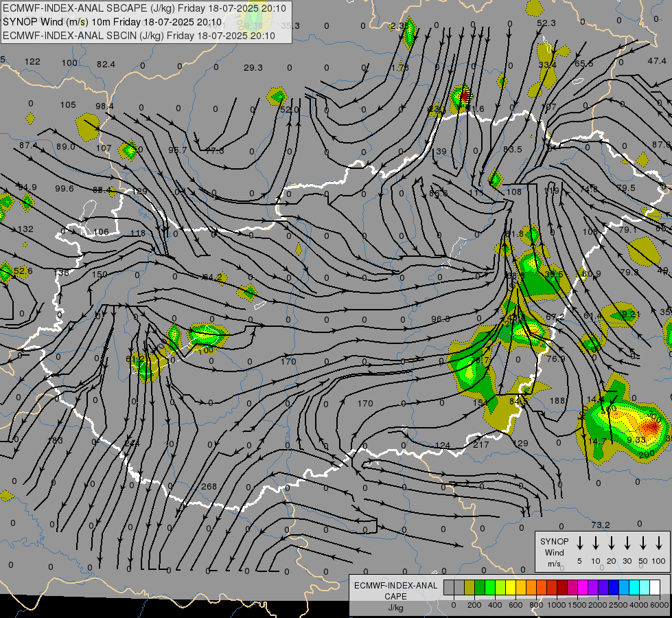The width and height of the screenshot is (672, 618).
Task: Click the 268 value on the map
Action: click(x=209, y=486)
